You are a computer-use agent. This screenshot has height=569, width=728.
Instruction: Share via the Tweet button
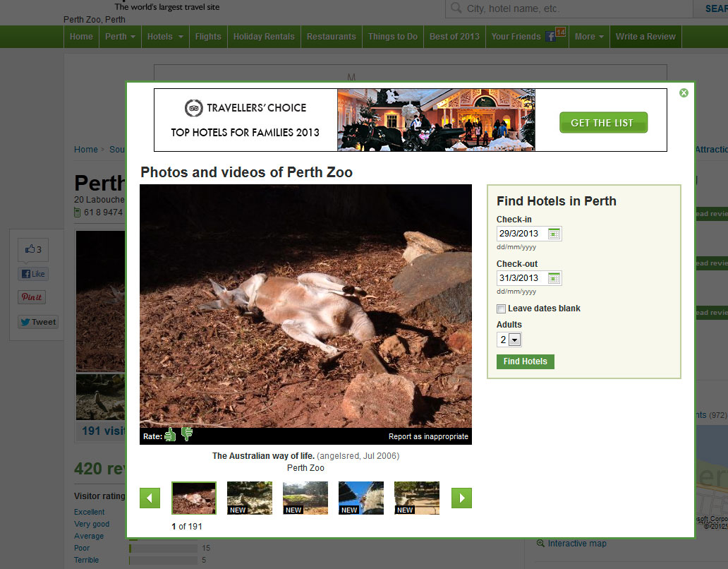38,322
